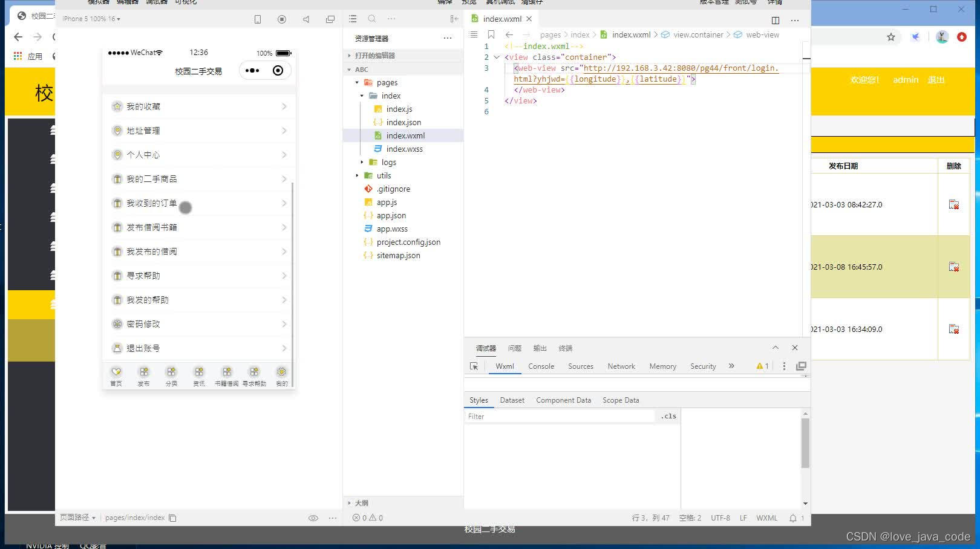The image size is (980, 549).
Task: Click mini program close circle capsule button
Action: (278, 71)
